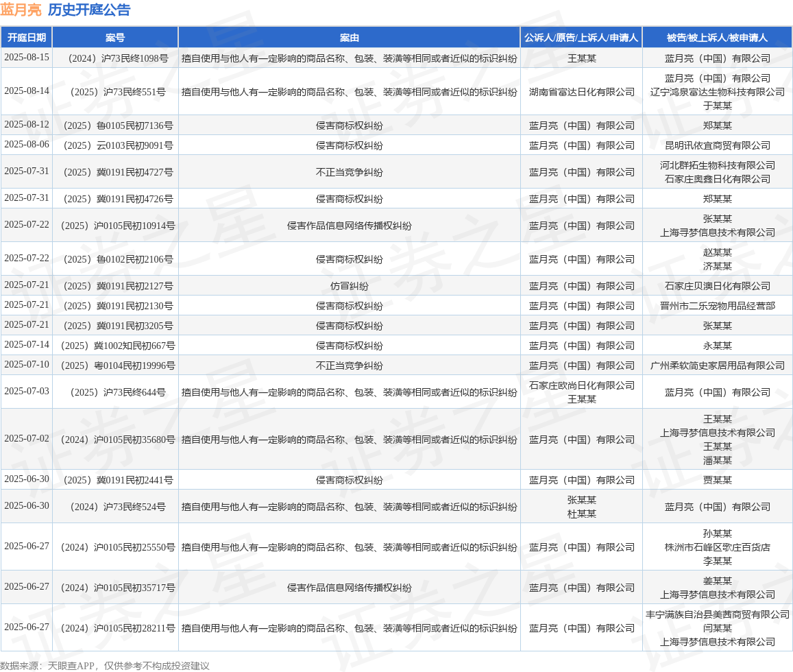
Task: Click case number (2025)沪73民终644号
Action: click(114, 392)
